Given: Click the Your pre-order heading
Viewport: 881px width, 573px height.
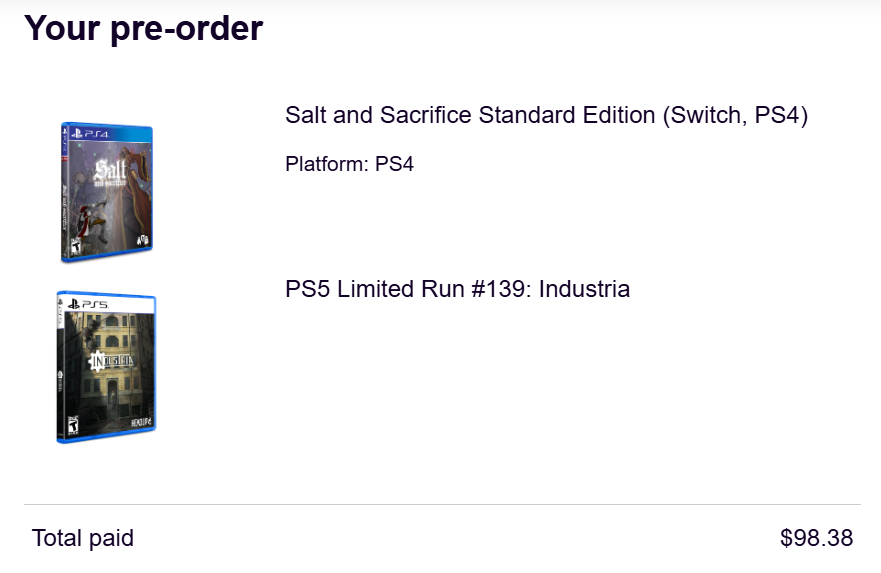Looking at the screenshot, I should [x=144, y=28].
